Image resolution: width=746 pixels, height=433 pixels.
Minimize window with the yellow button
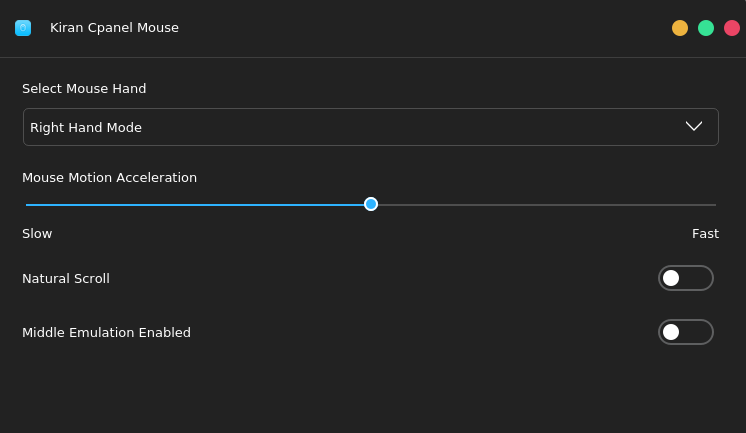pyautogui.click(x=680, y=28)
